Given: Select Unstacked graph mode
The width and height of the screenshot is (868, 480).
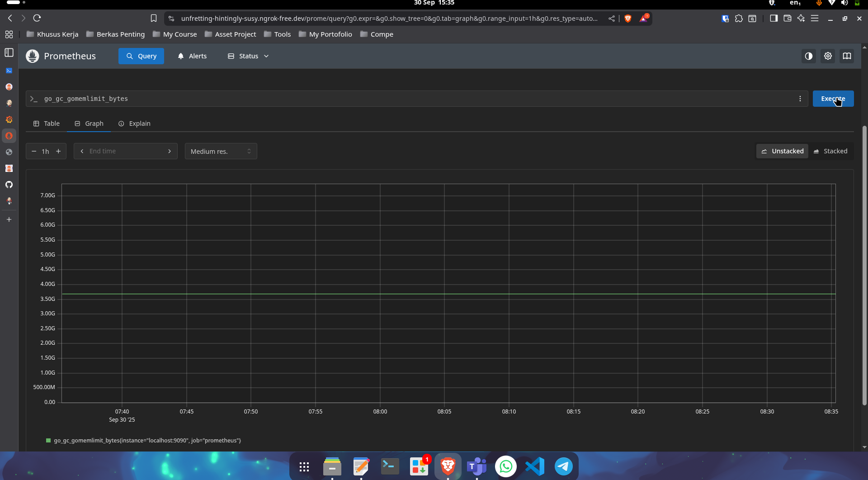Looking at the screenshot, I should coord(783,151).
